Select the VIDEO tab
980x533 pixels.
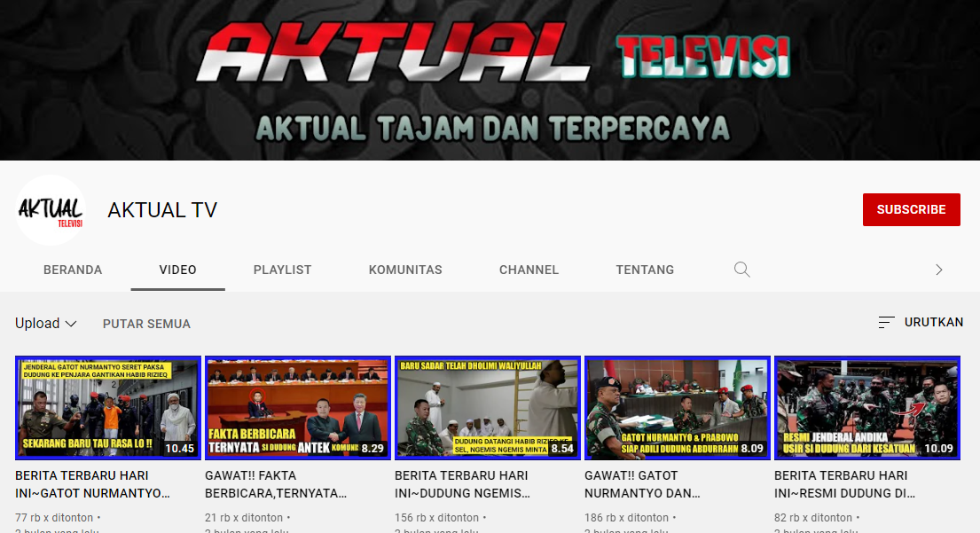pyautogui.click(x=177, y=270)
